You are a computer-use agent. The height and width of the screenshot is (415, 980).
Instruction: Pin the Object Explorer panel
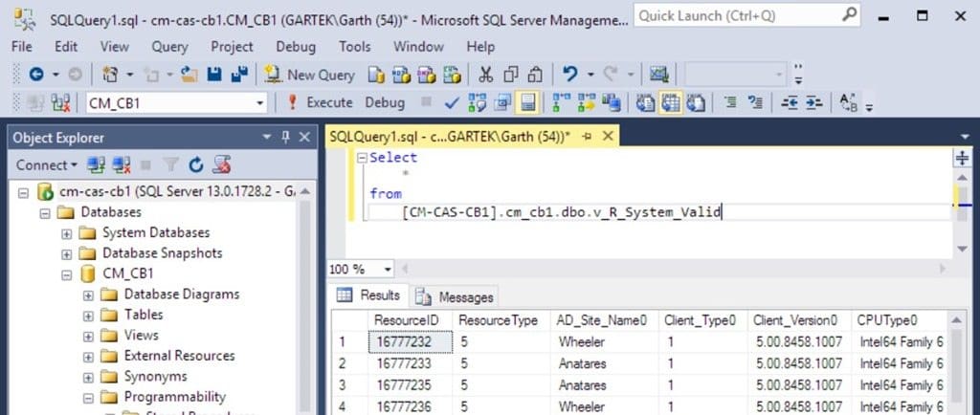coord(285,138)
